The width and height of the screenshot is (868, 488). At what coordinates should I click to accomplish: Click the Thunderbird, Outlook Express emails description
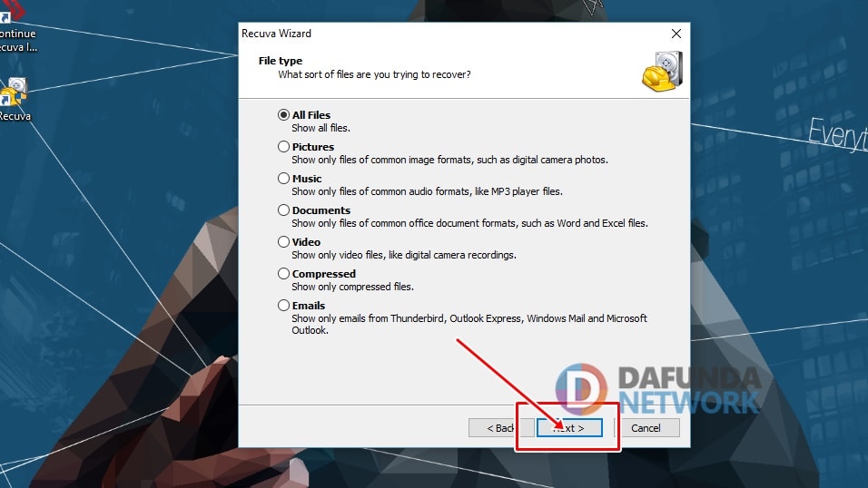click(x=469, y=318)
